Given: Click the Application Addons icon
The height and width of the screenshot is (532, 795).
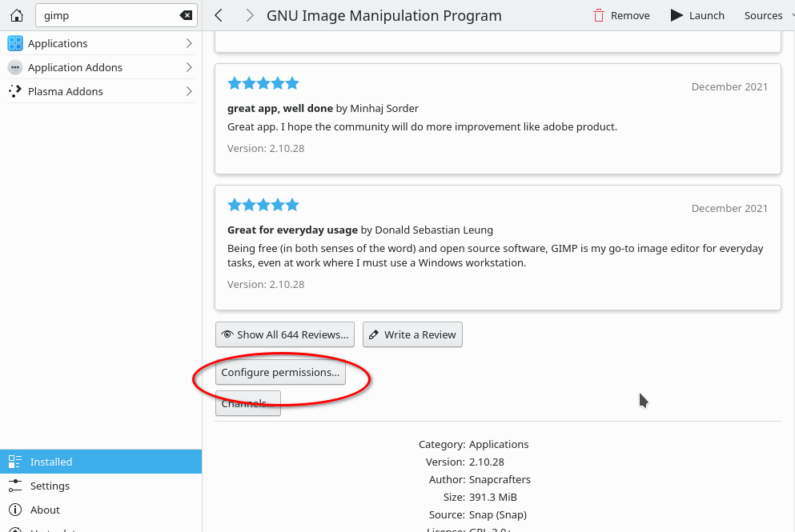Looking at the screenshot, I should (x=15, y=67).
